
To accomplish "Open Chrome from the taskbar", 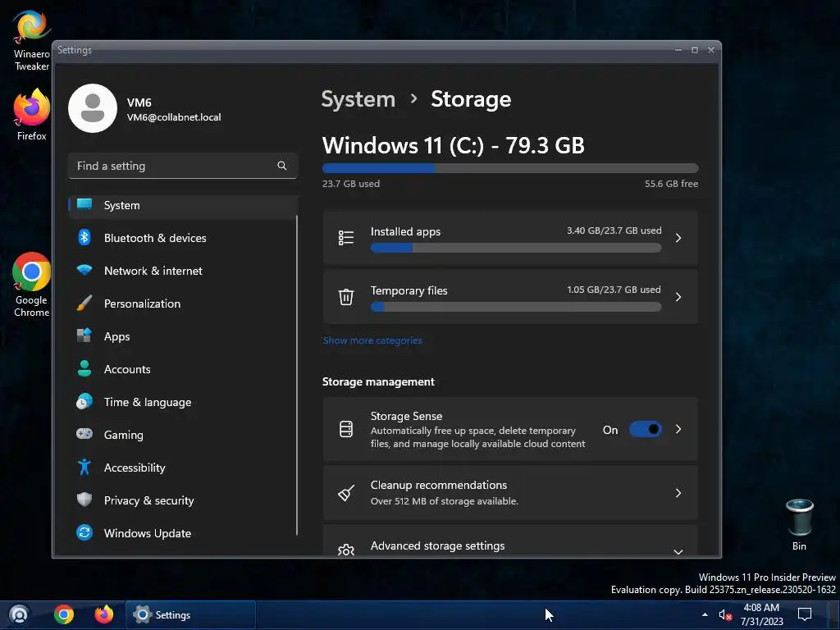I will [x=64, y=614].
